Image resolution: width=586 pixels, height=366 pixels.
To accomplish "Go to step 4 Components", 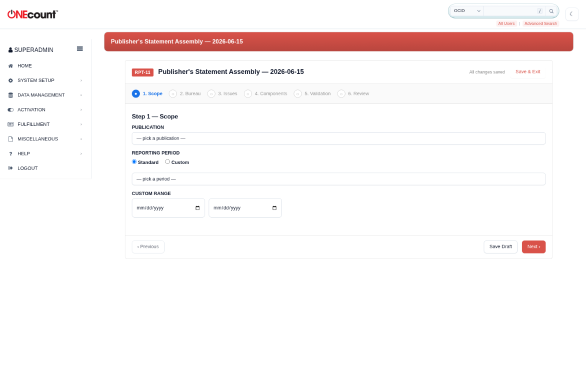I will tap(266, 93).
